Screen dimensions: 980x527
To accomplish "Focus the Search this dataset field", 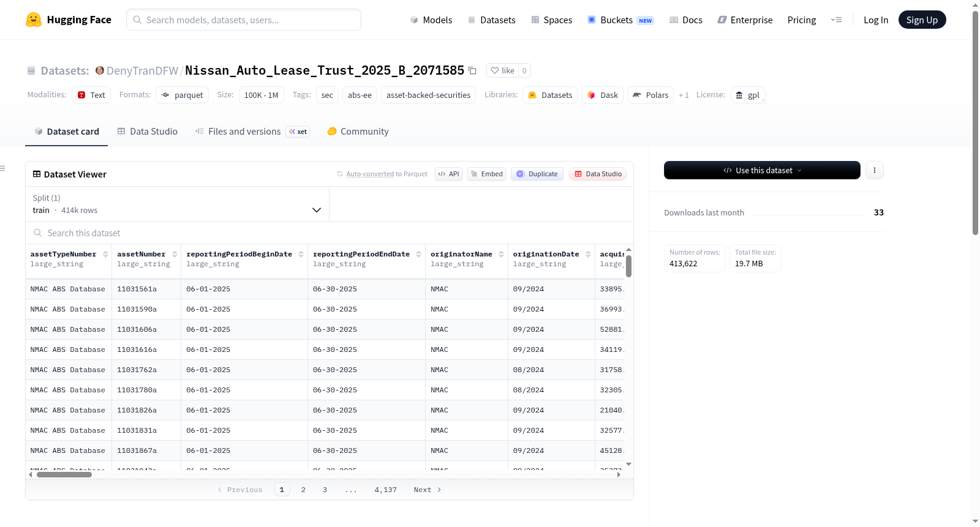I will (330, 233).
